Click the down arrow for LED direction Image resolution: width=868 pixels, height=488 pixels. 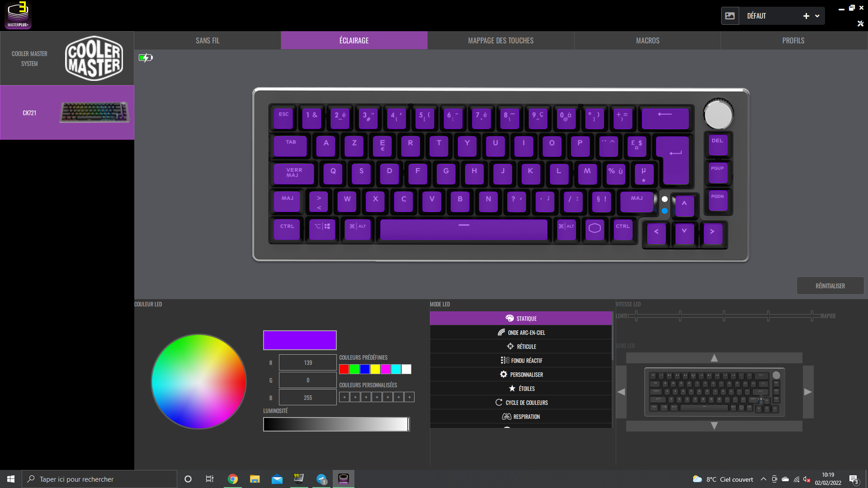click(x=714, y=426)
